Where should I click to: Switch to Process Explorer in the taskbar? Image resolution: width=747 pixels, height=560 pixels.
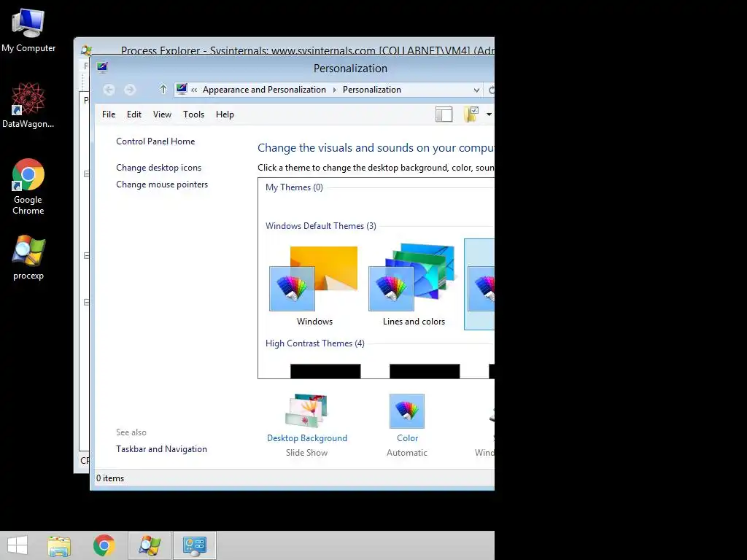pyautogui.click(x=149, y=545)
